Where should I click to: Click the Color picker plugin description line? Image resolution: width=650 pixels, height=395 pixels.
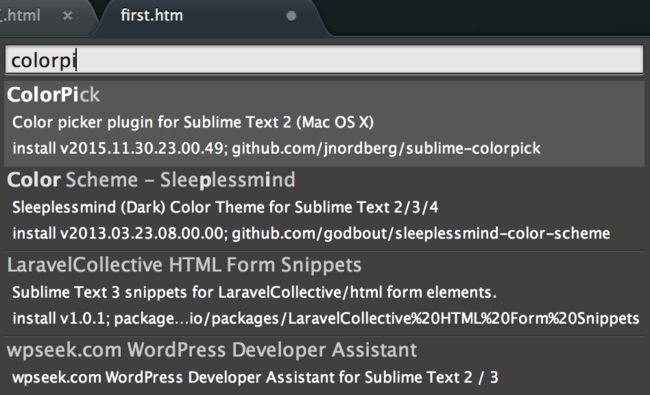[193, 122]
